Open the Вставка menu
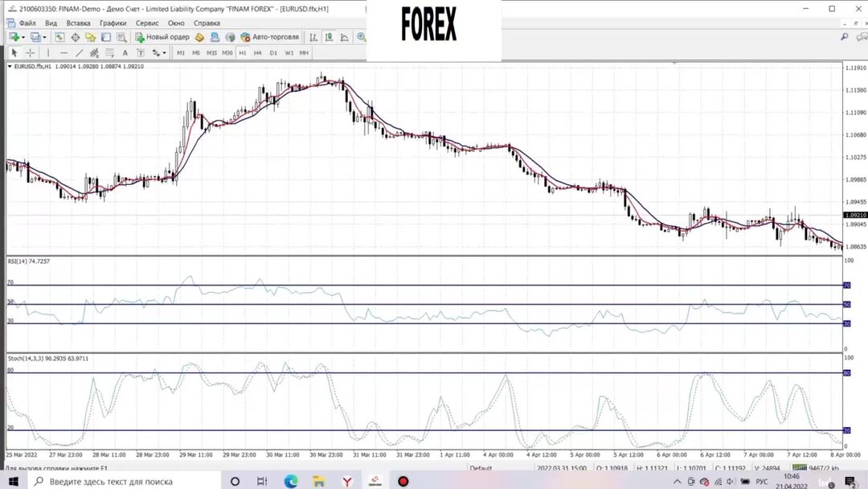 78,23
